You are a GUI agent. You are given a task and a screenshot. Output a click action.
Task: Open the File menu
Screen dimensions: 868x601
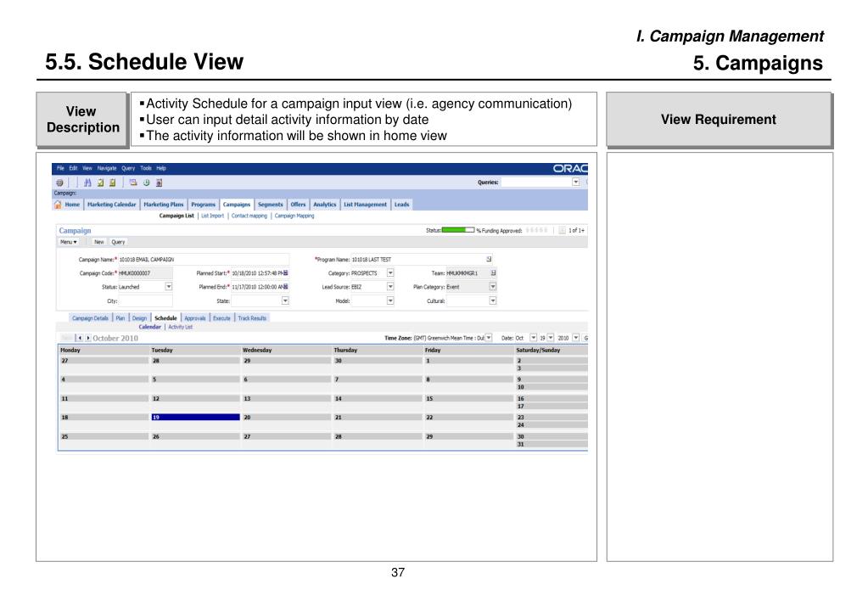tap(60, 168)
